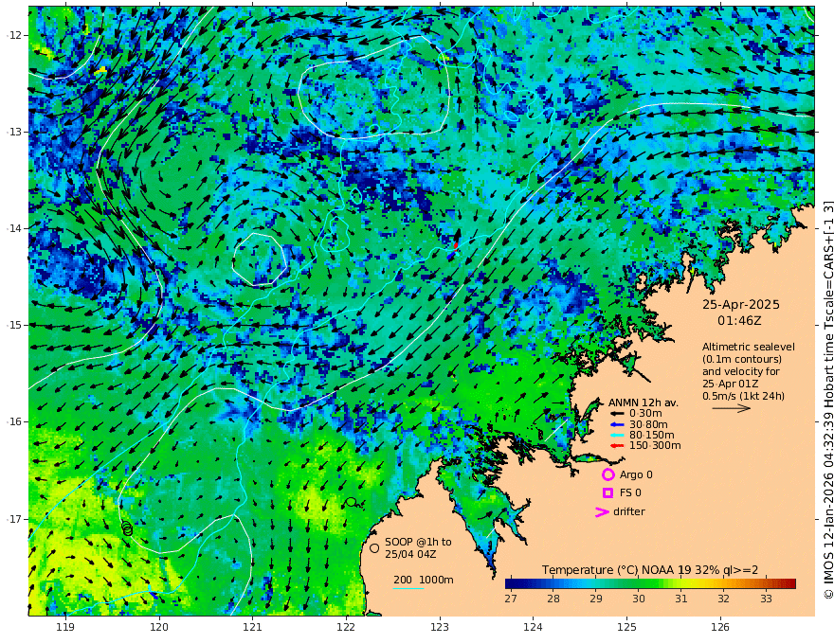Click the '80-150m' depth label

652,436
